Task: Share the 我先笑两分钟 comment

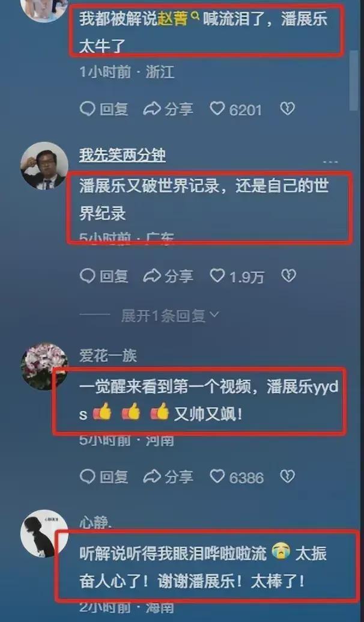Action: click(x=168, y=276)
